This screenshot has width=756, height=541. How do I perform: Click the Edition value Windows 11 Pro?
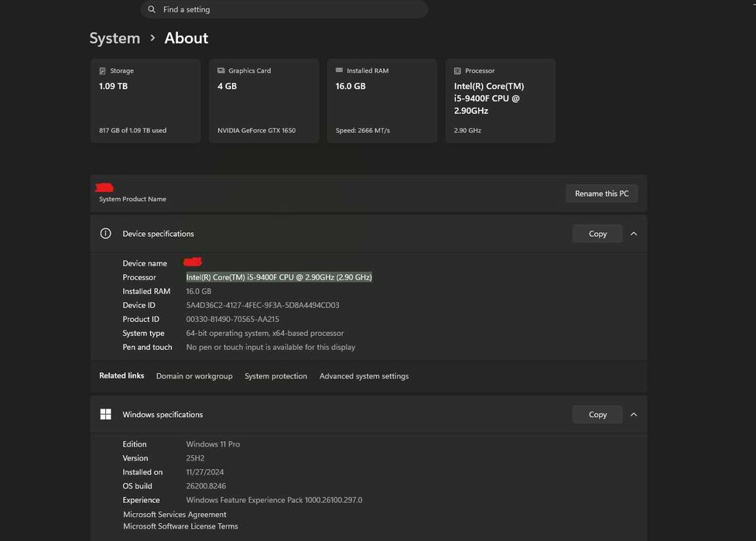click(x=213, y=444)
